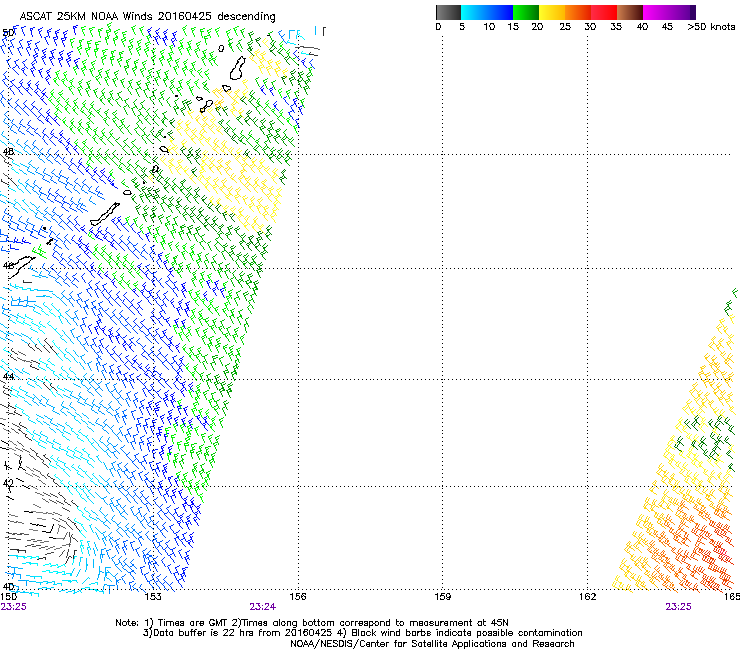The height and width of the screenshot is (650, 740).
Task: Click the gray 0-5 knots legend swatch
Action: (448, 12)
